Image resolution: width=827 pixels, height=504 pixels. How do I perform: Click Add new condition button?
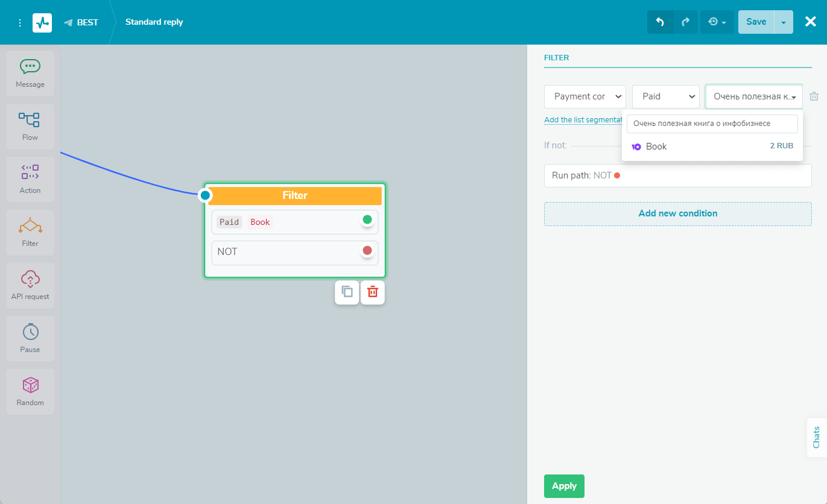pyautogui.click(x=677, y=213)
